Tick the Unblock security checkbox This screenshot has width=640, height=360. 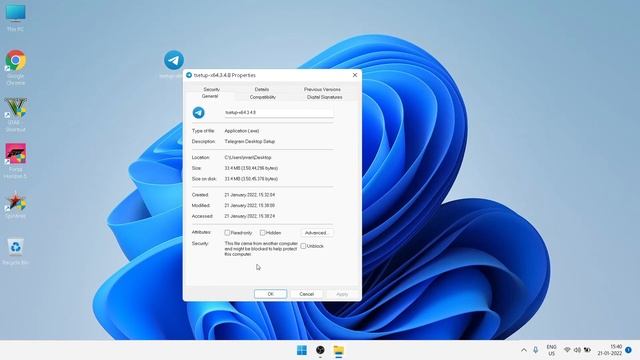(303, 246)
